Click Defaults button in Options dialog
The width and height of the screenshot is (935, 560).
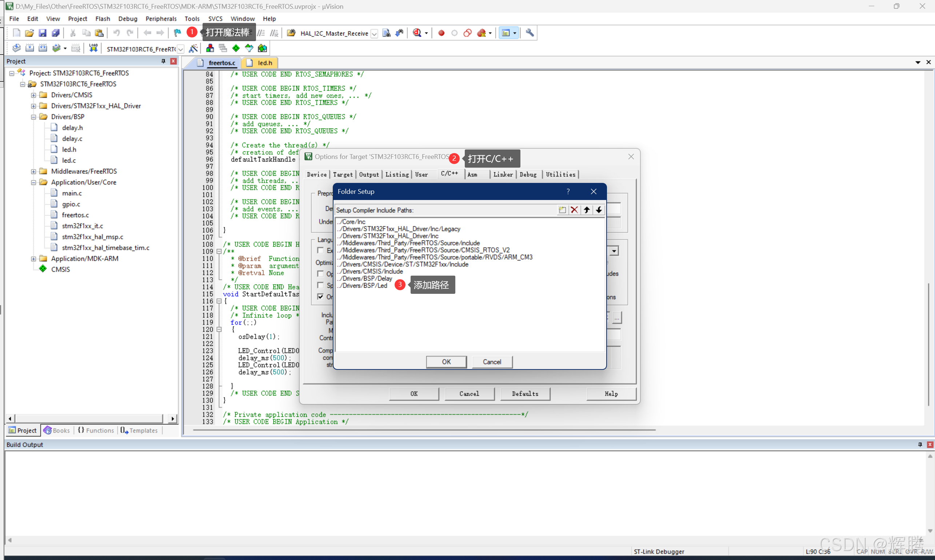(x=524, y=393)
